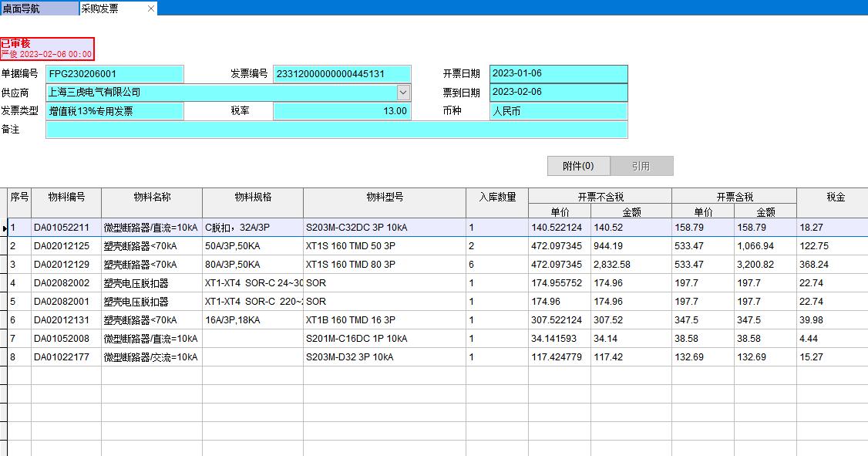Click the 引用 button
Image resolution: width=868 pixels, height=456 pixels.
(641, 166)
